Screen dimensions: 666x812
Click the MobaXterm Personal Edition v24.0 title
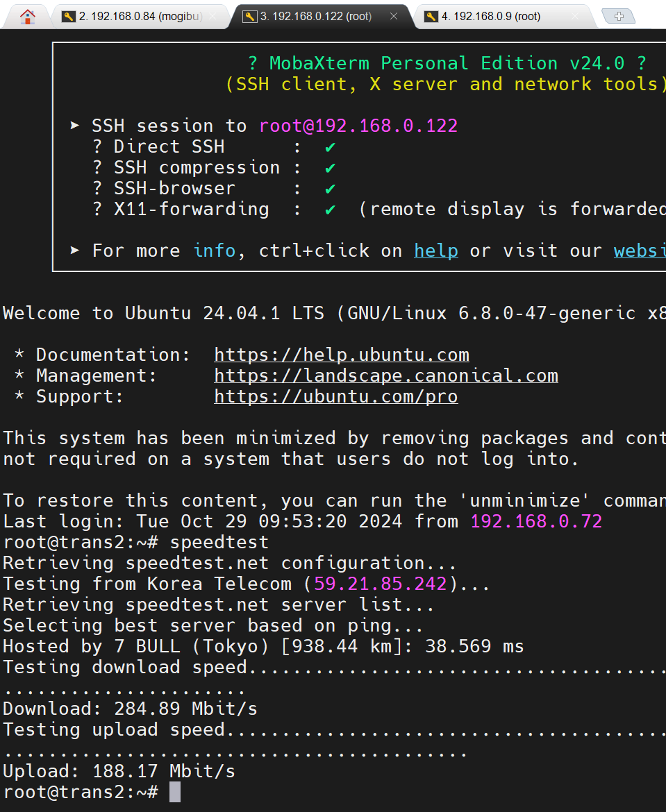tap(447, 63)
